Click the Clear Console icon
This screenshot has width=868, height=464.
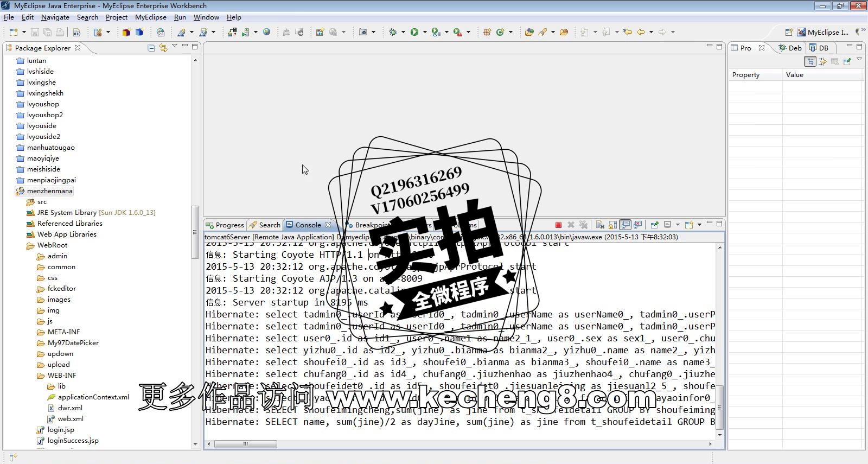point(600,225)
